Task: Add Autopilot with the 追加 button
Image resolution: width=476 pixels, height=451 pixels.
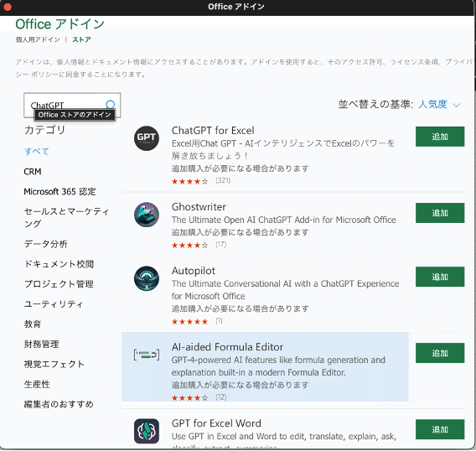Action: click(440, 277)
